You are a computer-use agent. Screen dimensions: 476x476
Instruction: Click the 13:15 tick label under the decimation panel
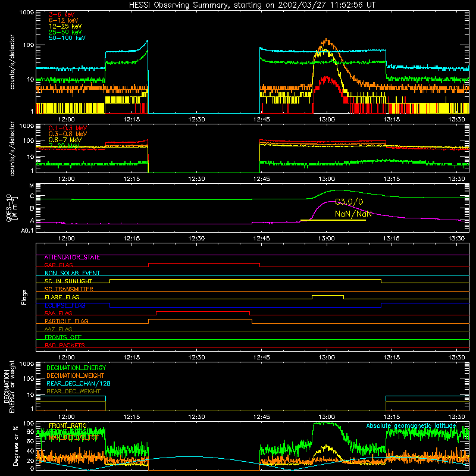click(x=392, y=417)
